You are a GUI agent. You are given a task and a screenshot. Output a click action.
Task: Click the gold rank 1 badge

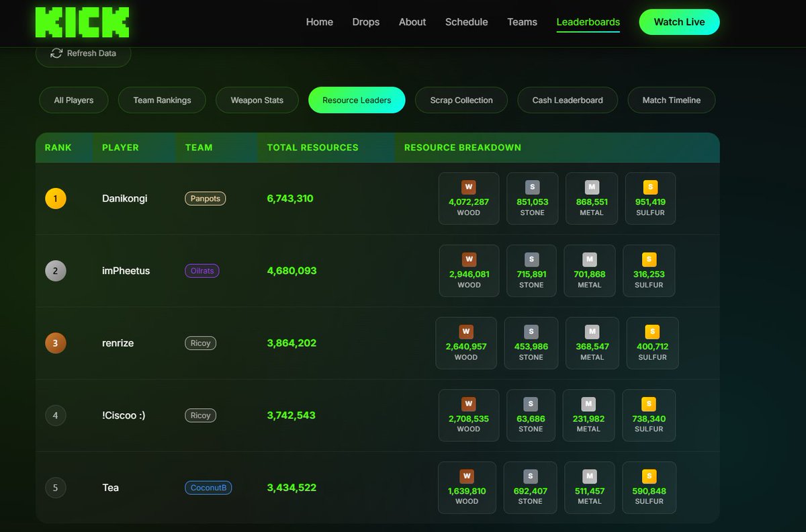(x=56, y=199)
